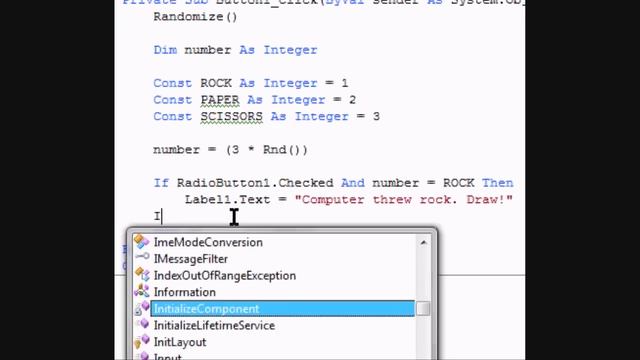
Task: Click the Then keyword at line end
Action: coord(497,183)
